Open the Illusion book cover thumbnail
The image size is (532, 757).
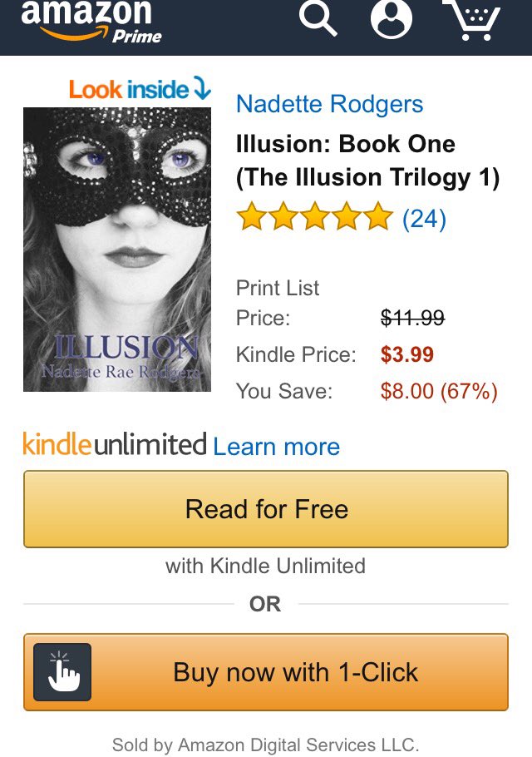117,249
